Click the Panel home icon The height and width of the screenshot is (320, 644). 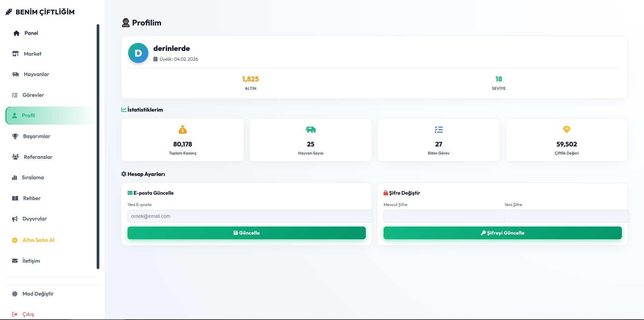click(16, 33)
